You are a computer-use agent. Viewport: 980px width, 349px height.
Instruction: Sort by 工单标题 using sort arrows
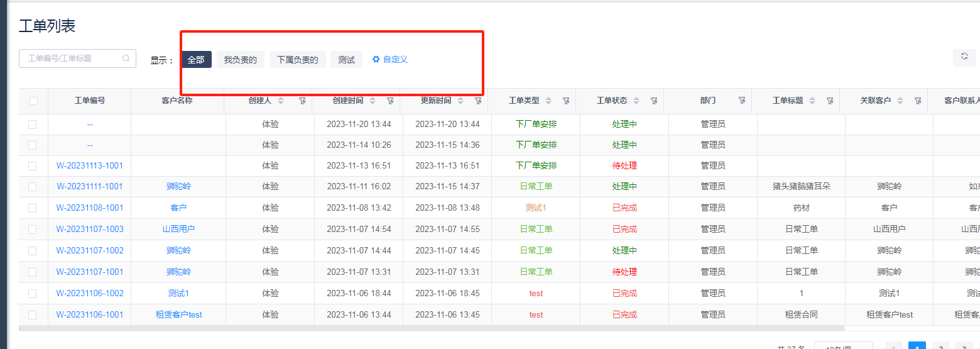click(x=812, y=101)
